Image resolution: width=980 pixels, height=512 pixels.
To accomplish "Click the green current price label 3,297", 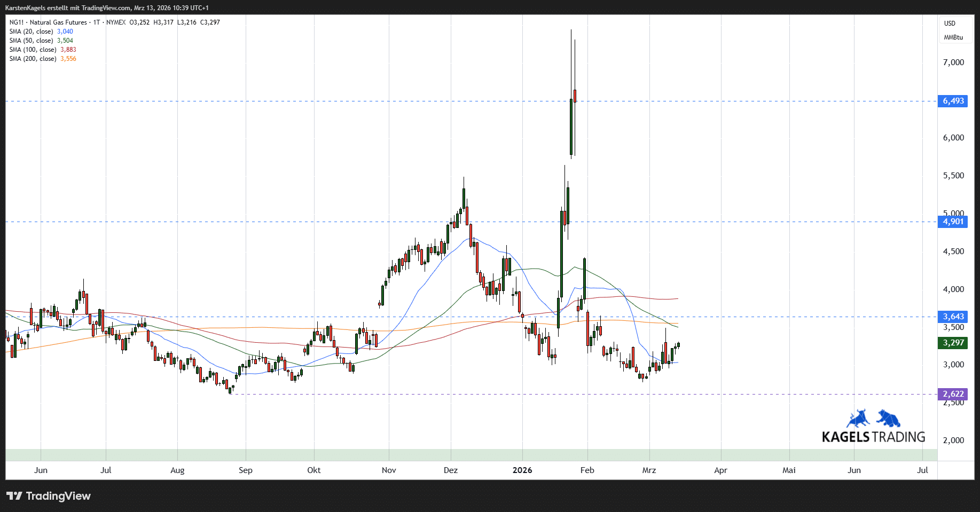I will pos(953,343).
